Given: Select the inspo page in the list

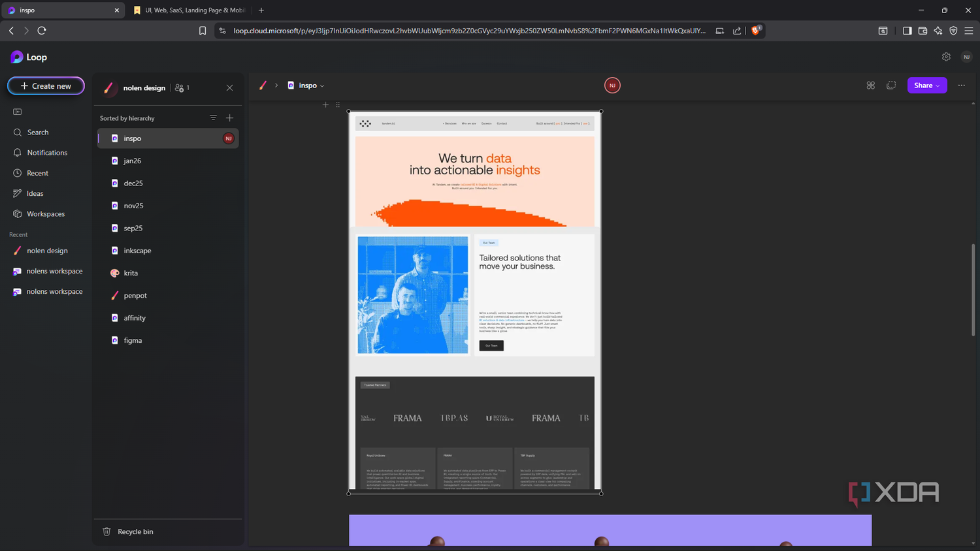Looking at the screenshot, I should 168,138.
